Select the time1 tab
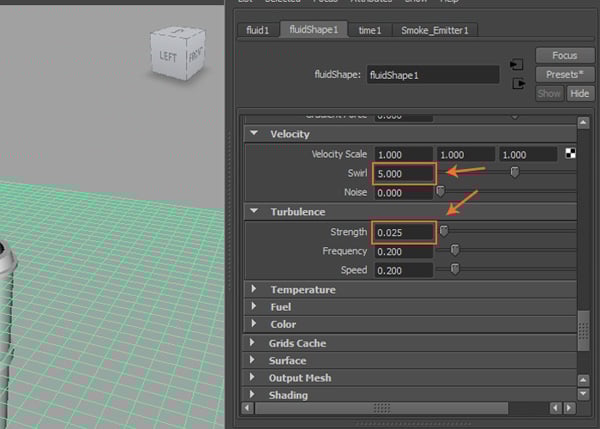This screenshot has width=600, height=429. click(370, 31)
